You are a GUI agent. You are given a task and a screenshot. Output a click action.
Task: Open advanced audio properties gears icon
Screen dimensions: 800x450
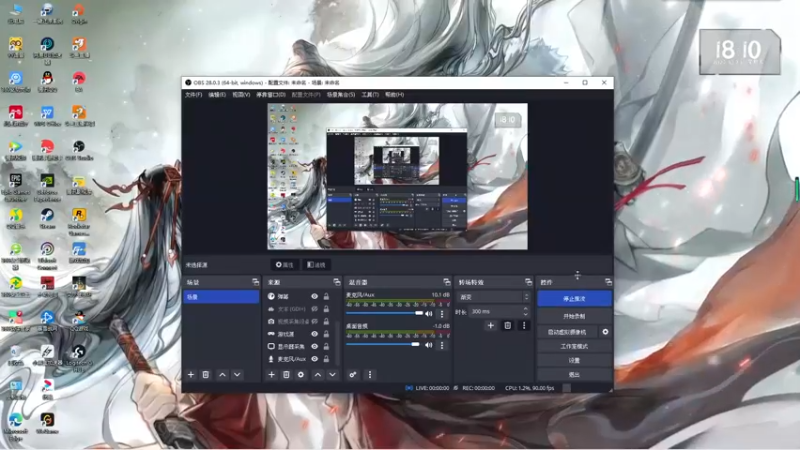[353, 374]
